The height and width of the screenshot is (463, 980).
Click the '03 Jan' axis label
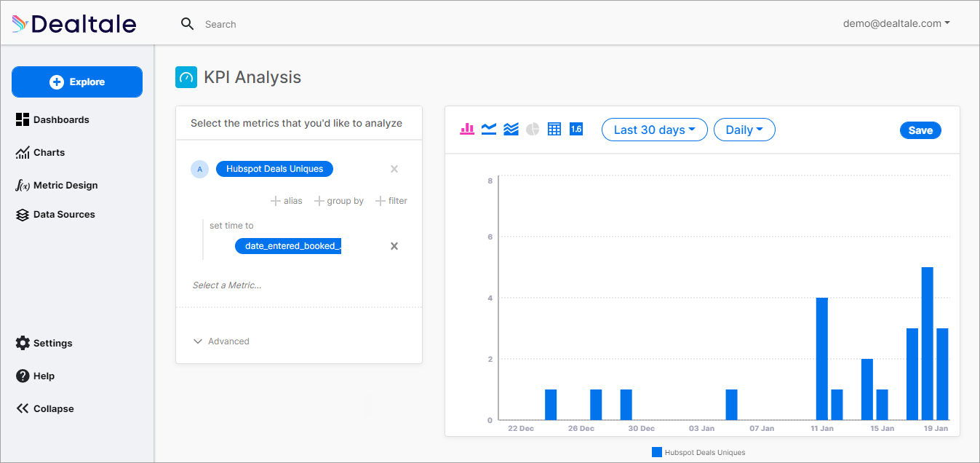[x=702, y=429]
